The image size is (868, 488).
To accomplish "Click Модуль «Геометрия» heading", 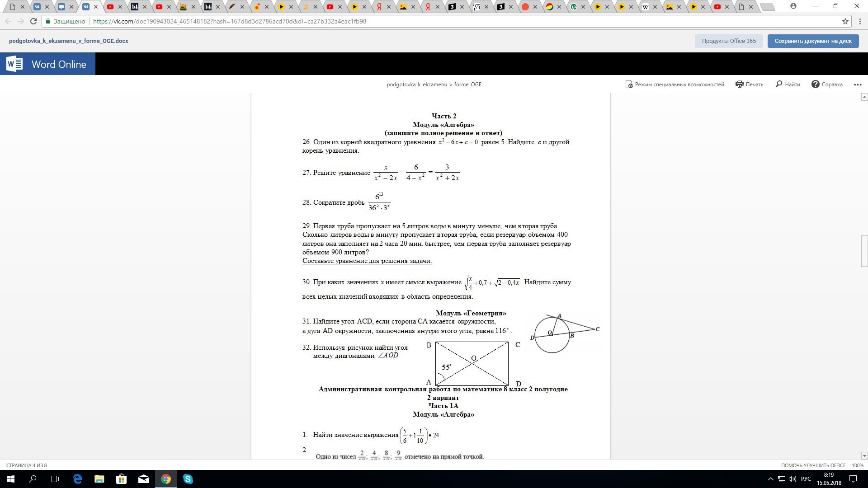I will pos(471,313).
